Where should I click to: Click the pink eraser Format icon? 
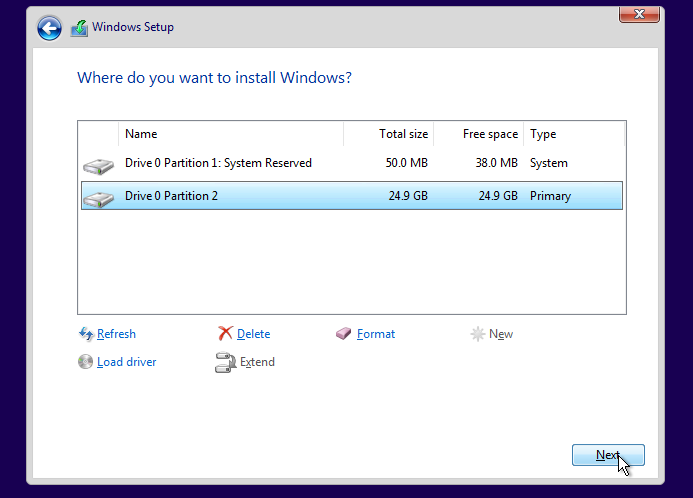344,334
